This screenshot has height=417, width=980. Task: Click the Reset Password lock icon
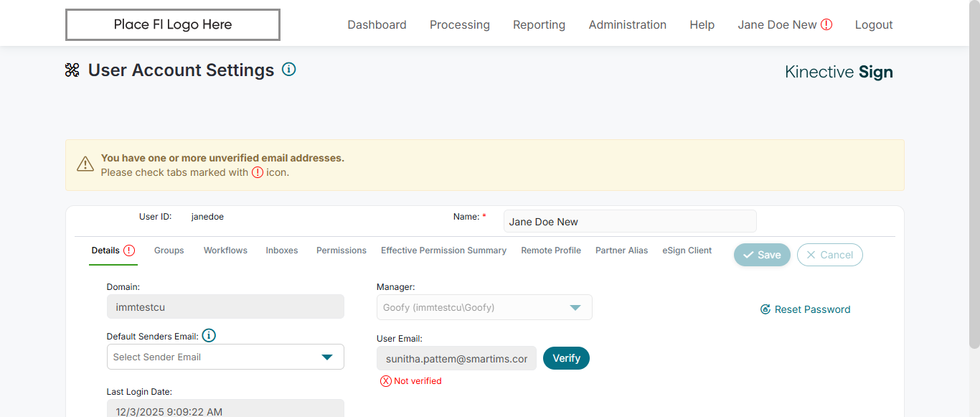[765, 309]
